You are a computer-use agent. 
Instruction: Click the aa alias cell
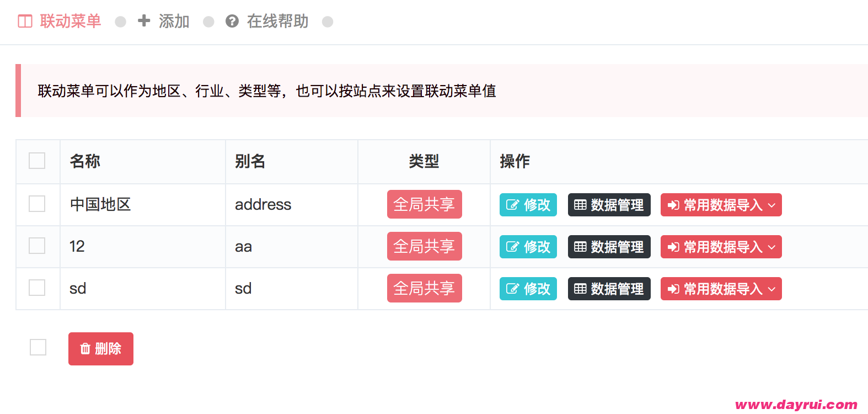292,247
